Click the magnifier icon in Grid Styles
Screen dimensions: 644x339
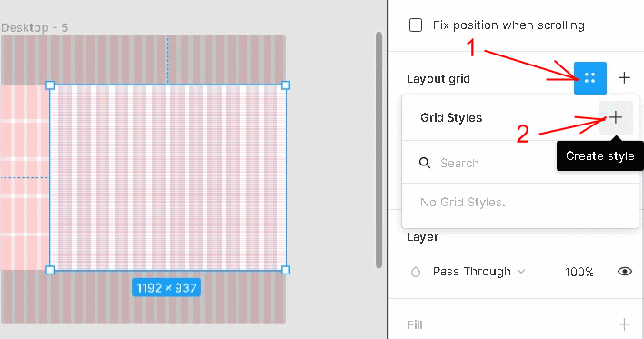coord(425,163)
